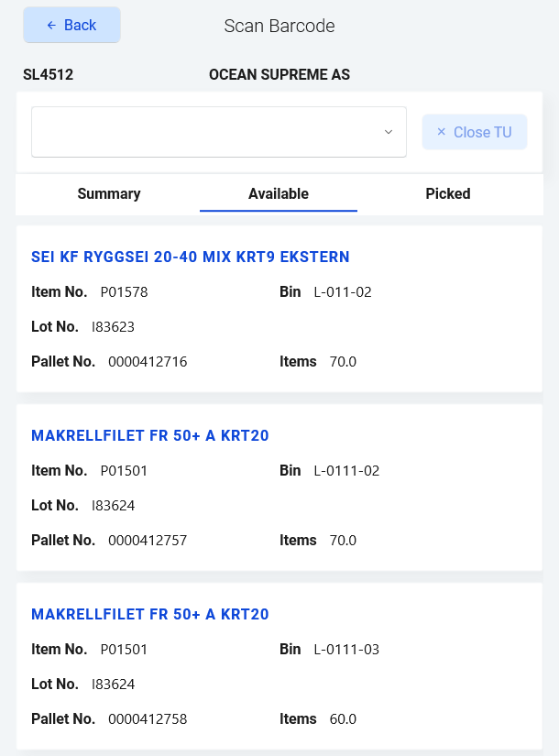Select bin value L-011-02
Screen dimensions: 559x756
pos(343,292)
